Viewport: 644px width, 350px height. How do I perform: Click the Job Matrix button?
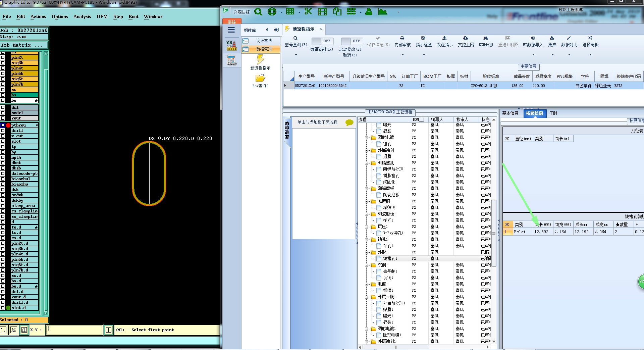[x=24, y=45]
